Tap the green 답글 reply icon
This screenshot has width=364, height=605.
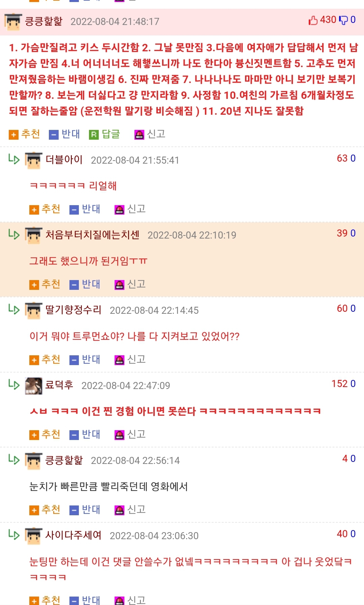tap(93, 135)
